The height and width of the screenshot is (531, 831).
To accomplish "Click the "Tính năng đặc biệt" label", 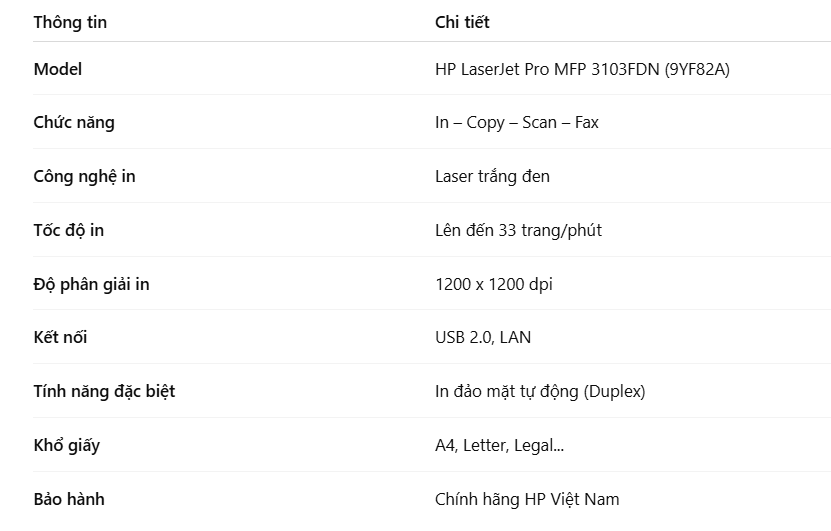I will (104, 391).
